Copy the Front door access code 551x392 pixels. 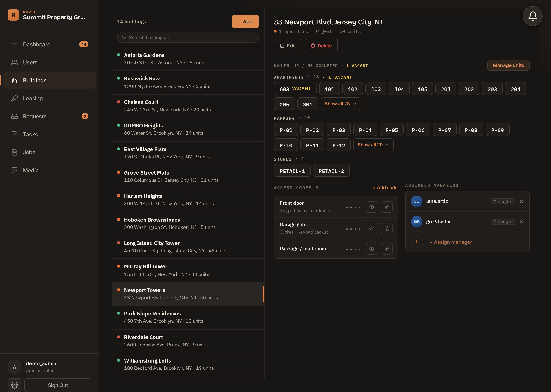click(x=387, y=207)
